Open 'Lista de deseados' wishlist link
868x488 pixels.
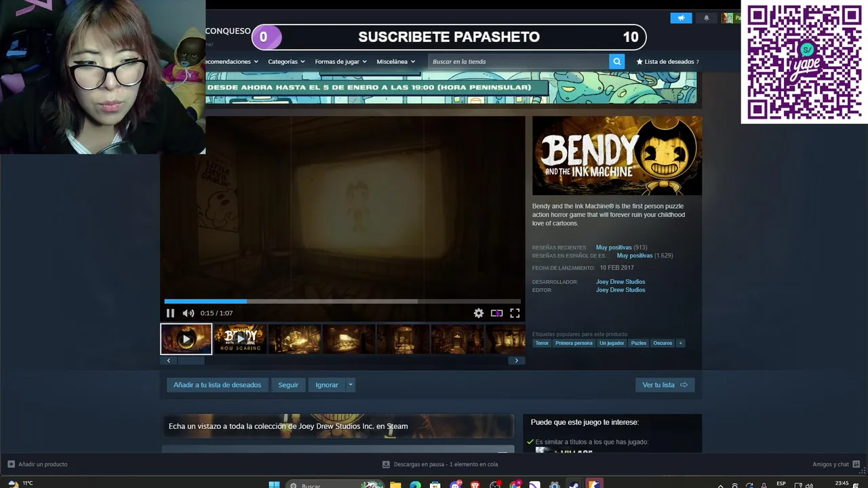pyautogui.click(x=667, y=62)
